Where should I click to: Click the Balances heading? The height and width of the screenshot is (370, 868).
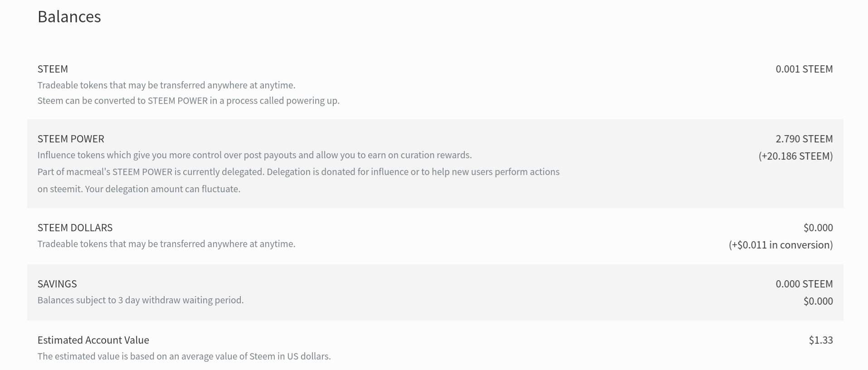click(x=69, y=17)
